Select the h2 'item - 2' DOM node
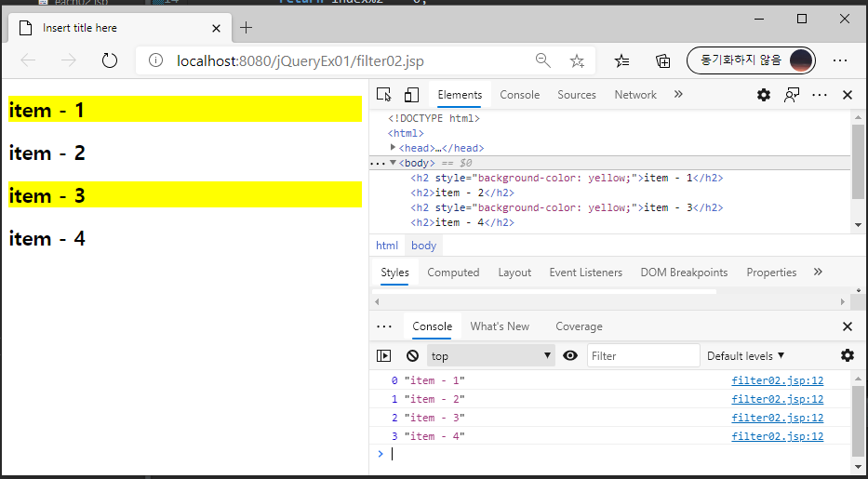Image resolution: width=868 pixels, height=479 pixels. coord(462,193)
